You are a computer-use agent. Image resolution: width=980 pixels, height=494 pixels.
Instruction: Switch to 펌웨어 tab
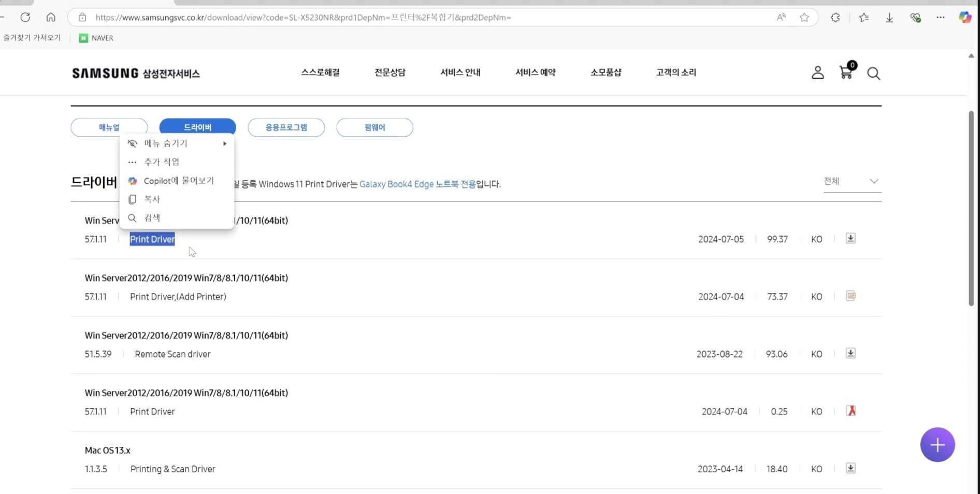pos(375,127)
